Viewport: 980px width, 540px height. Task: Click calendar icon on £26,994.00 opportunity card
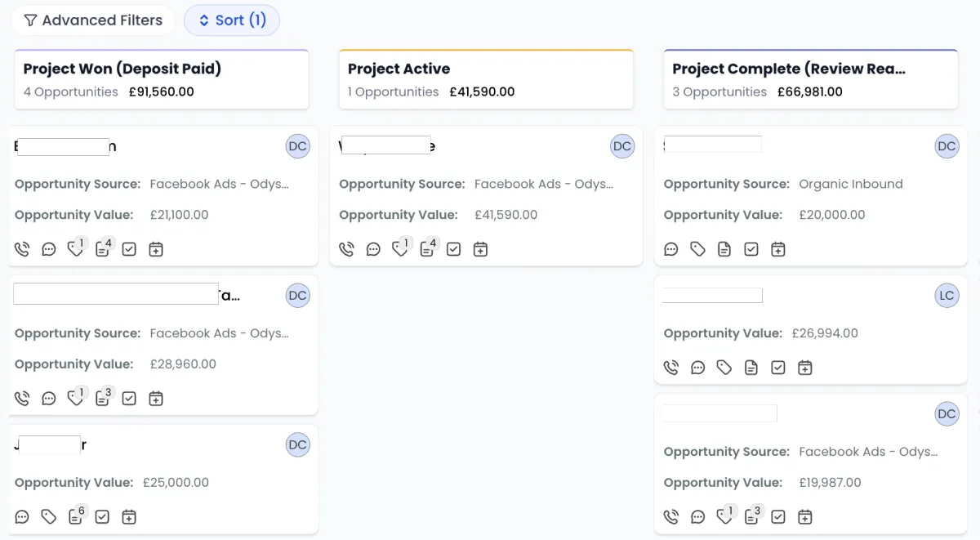point(804,368)
